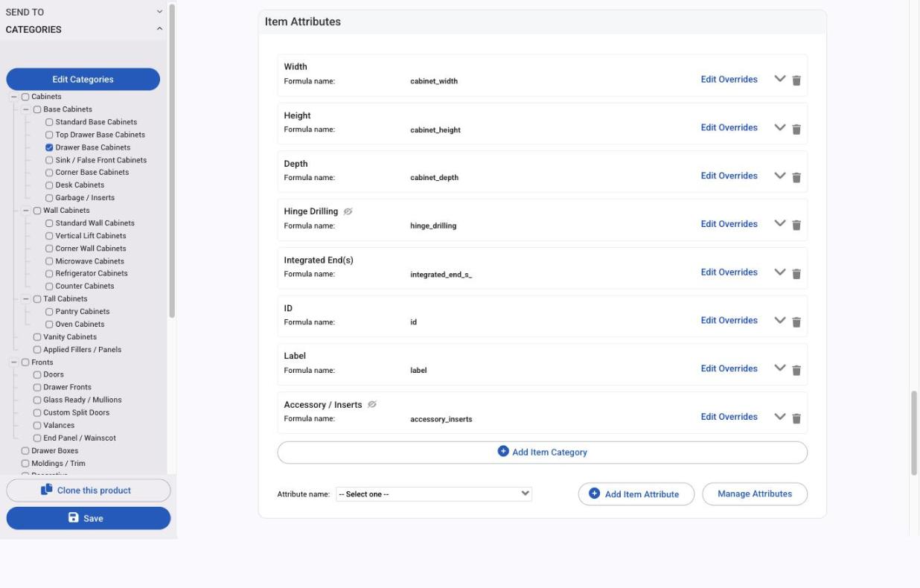920x588 pixels.
Task: Expand the Width attribute chevron
Action: point(780,79)
